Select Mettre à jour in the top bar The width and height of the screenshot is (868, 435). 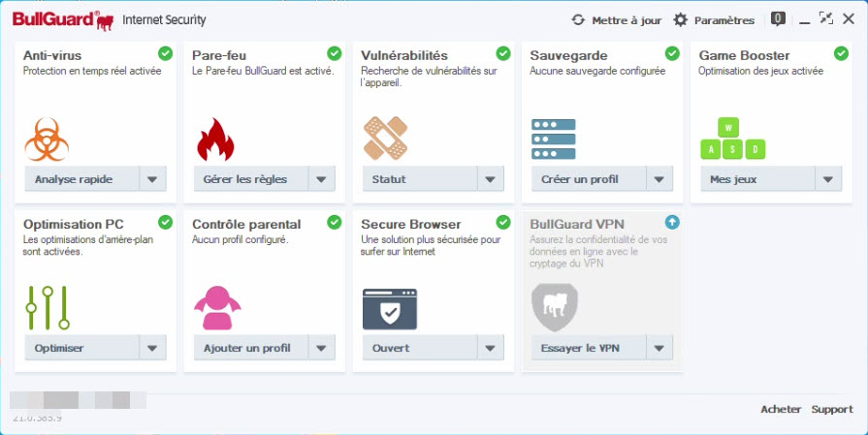pos(617,20)
